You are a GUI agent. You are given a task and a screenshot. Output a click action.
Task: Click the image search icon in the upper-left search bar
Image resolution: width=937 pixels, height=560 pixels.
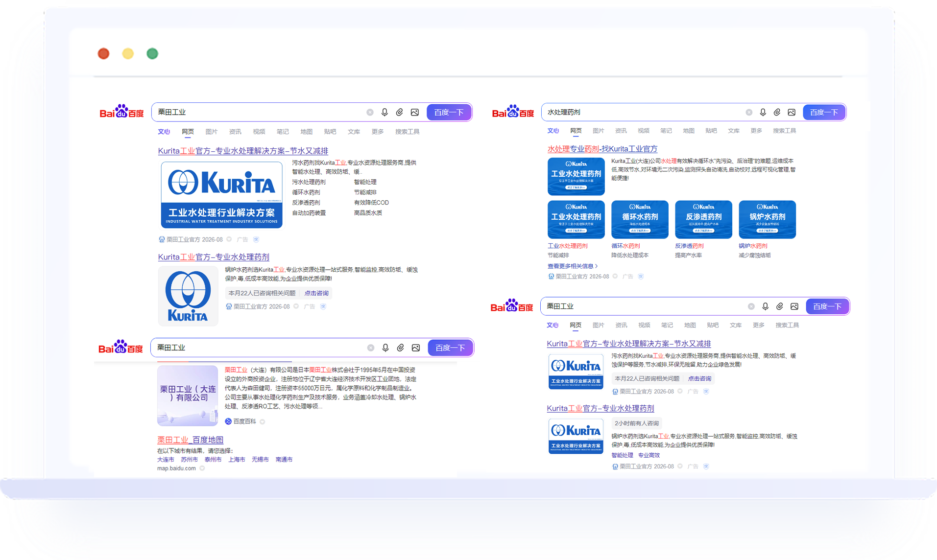click(x=415, y=112)
